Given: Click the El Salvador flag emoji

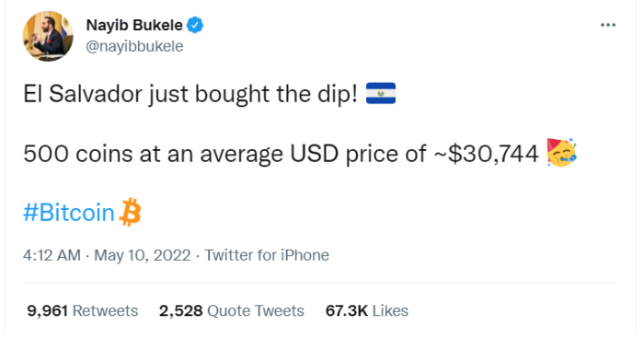Looking at the screenshot, I should click(x=381, y=93).
